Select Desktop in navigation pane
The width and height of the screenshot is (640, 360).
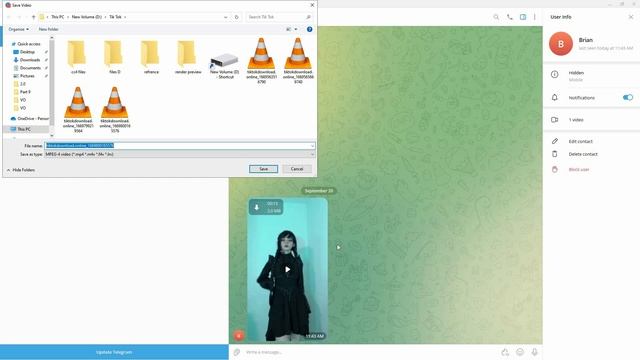27,52
